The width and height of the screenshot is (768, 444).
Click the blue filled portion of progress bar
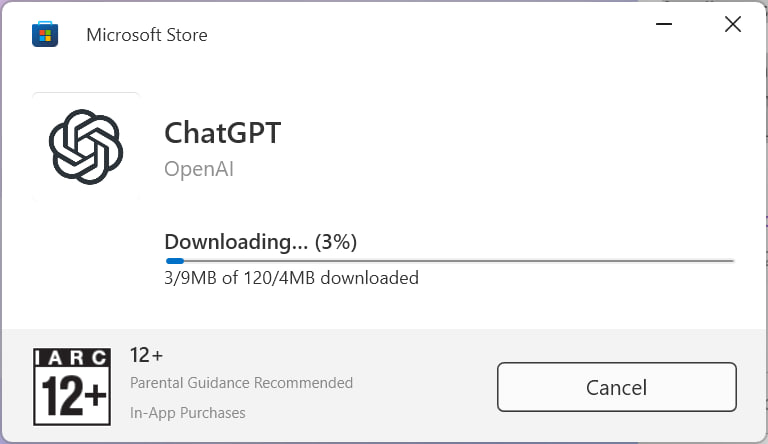point(175,261)
